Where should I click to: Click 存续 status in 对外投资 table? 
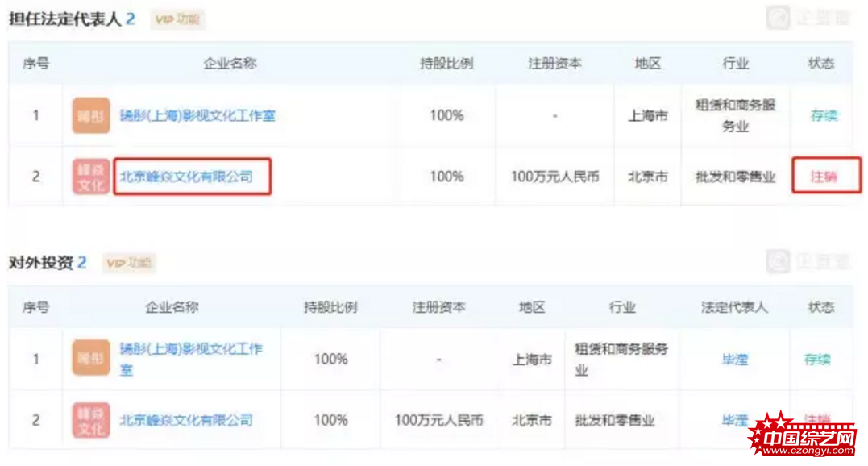coord(817,360)
